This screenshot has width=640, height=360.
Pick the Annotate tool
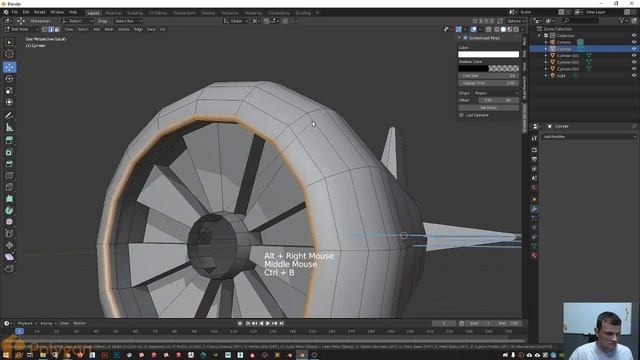(9, 116)
